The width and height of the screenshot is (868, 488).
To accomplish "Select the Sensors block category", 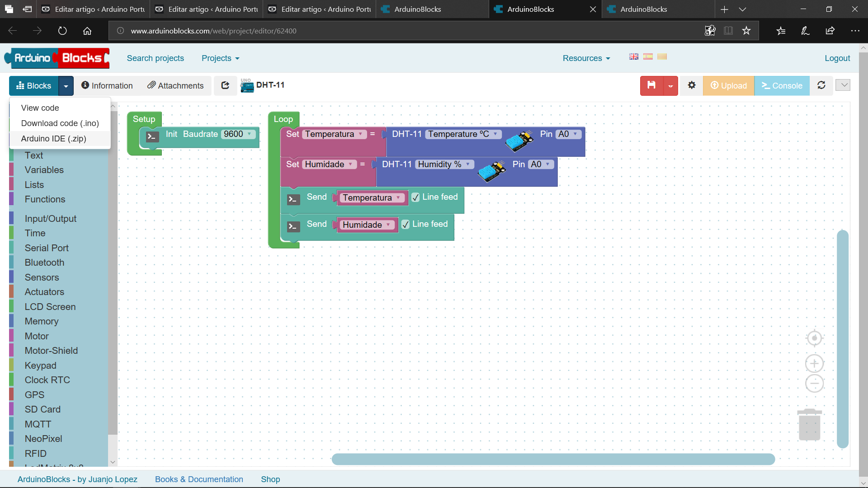I will click(42, 277).
